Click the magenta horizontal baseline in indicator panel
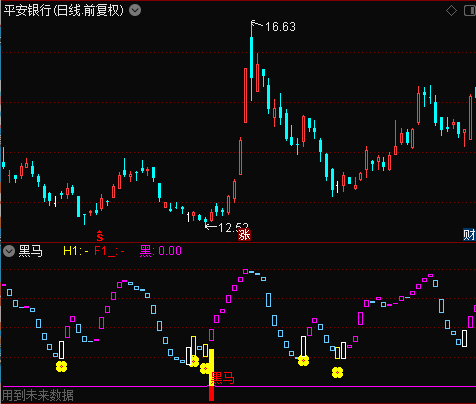476x404 pixels. pos(238,387)
